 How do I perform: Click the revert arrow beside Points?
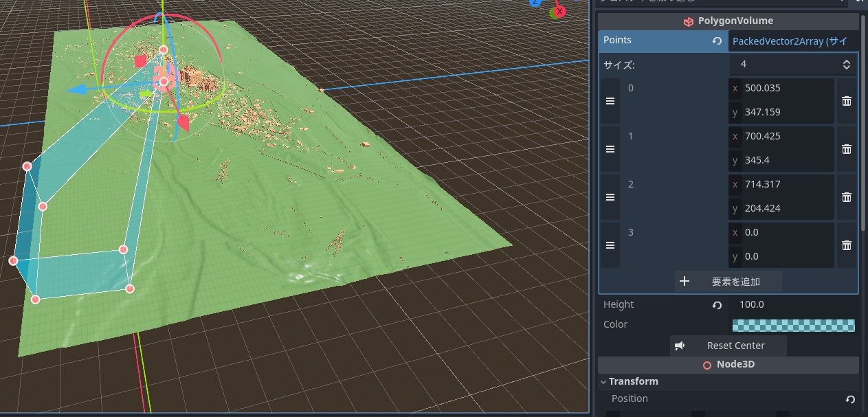(717, 41)
